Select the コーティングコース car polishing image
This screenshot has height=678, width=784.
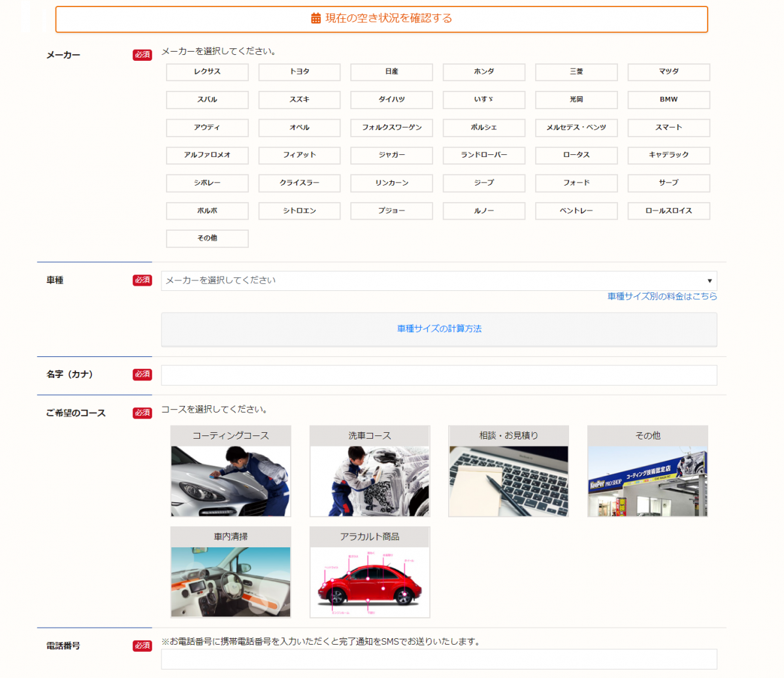pos(231,481)
